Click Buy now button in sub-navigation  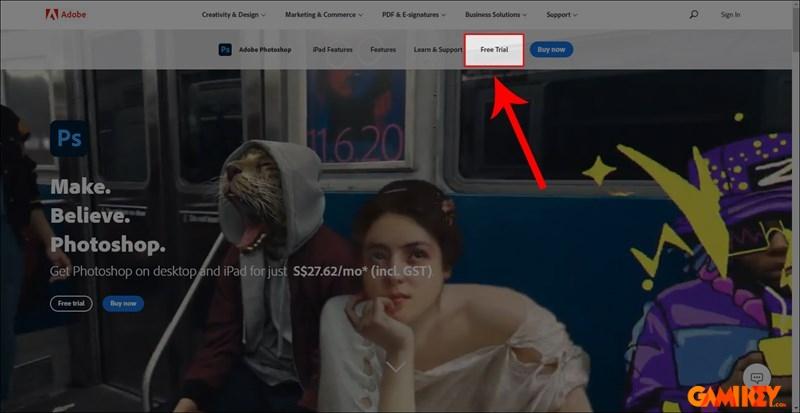(551, 50)
